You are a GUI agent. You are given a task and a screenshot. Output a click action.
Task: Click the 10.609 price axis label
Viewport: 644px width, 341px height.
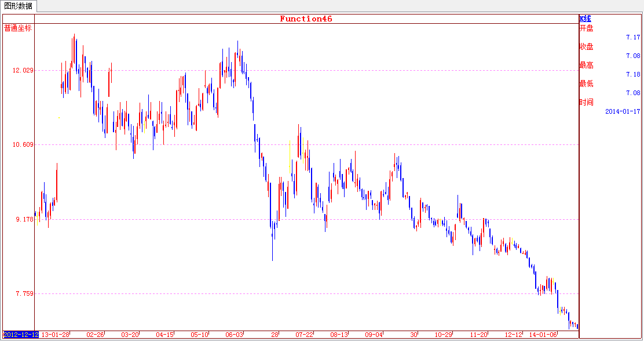(x=23, y=144)
